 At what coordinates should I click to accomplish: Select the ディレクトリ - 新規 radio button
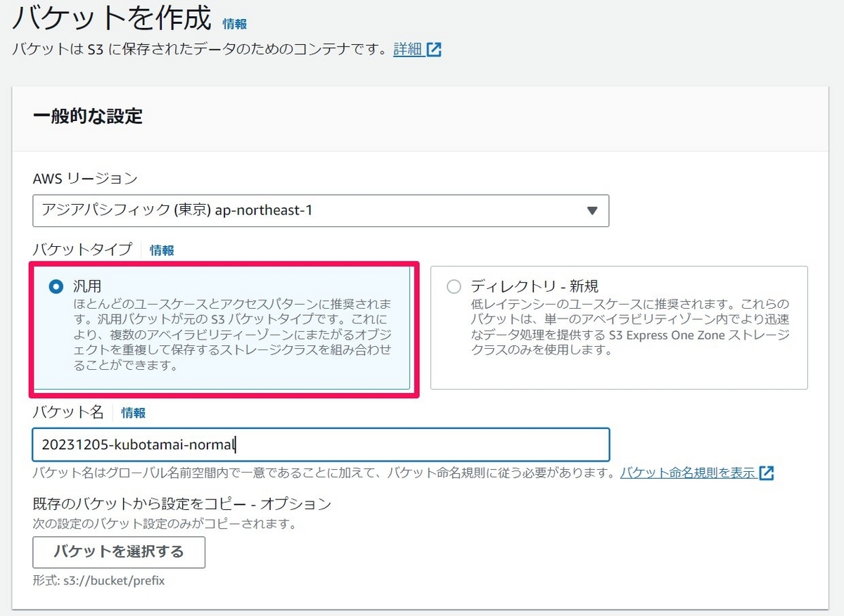tap(454, 286)
